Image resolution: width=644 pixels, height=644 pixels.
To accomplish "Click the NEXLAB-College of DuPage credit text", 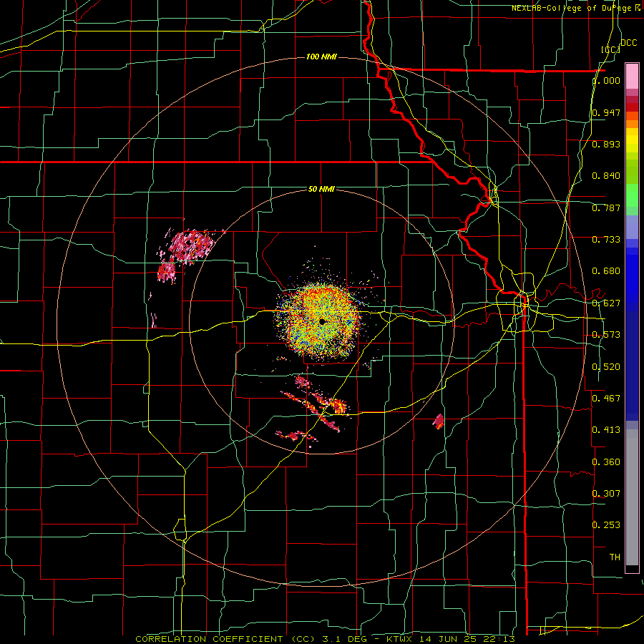I will [573, 8].
